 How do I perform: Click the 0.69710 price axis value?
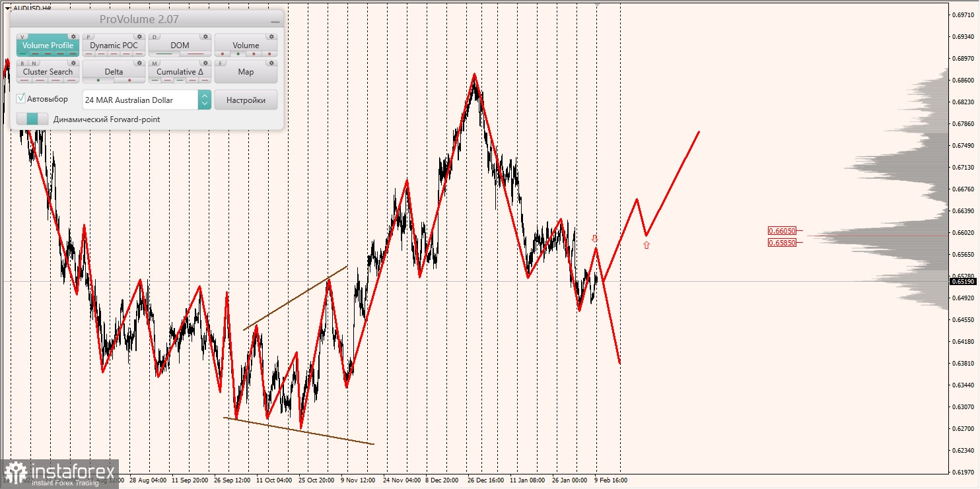(x=964, y=15)
